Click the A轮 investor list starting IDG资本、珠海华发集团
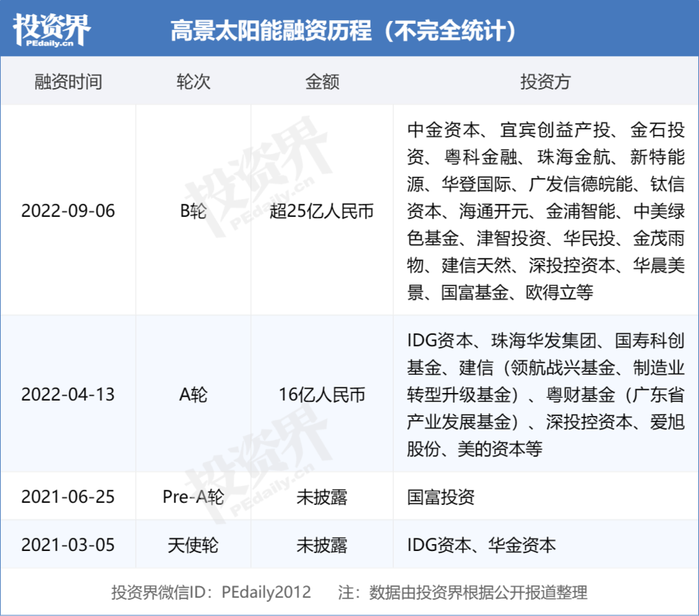This screenshot has width=699, height=616. coord(546,394)
